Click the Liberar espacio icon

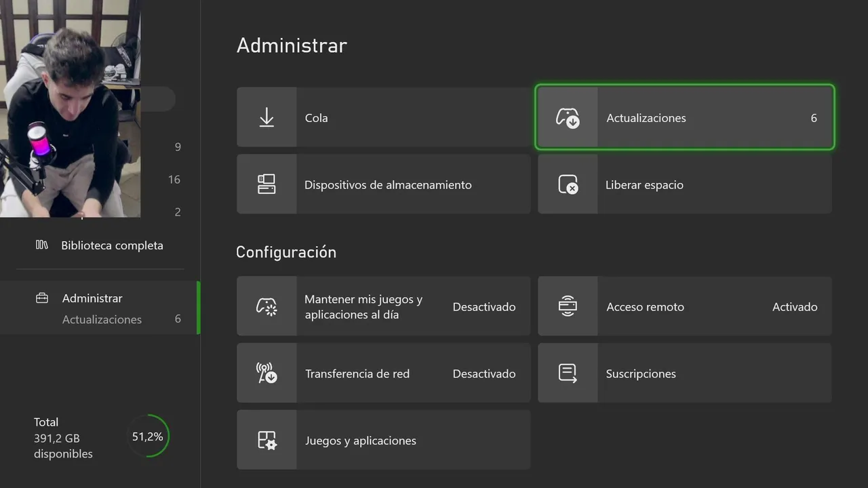[x=568, y=184]
